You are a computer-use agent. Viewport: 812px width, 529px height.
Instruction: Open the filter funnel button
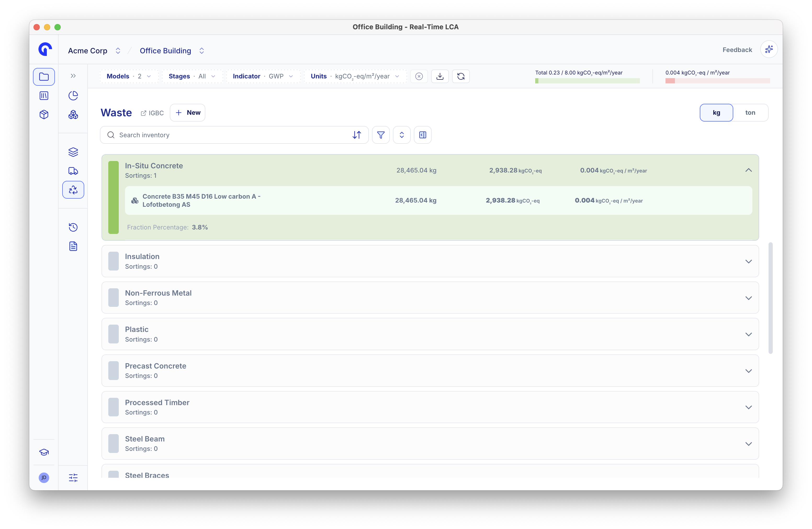(381, 135)
